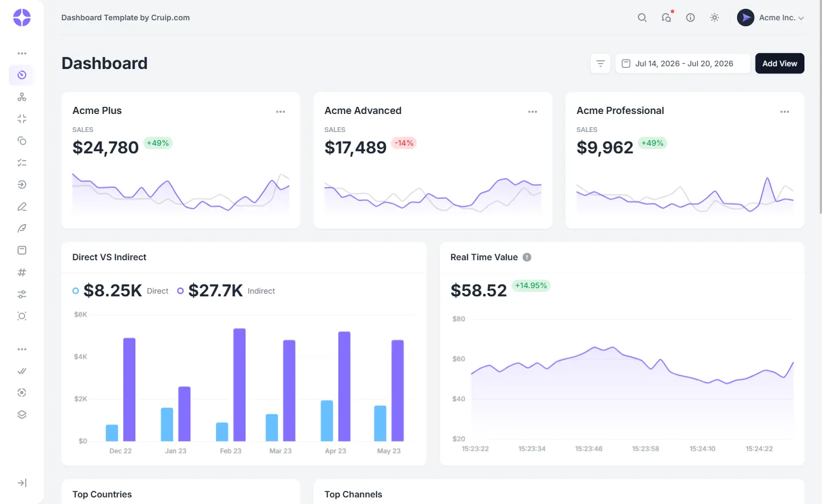Click the Mar 23 axis label
This screenshot has height=504, width=822.
(x=281, y=451)
